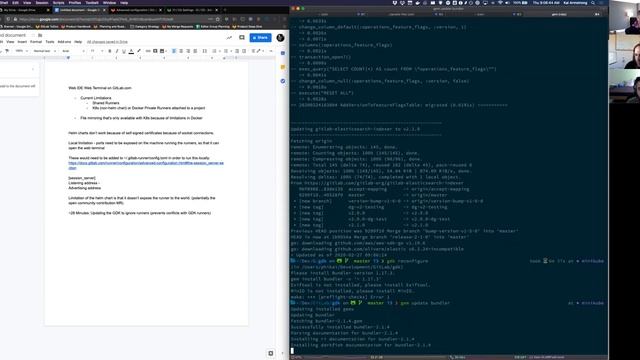Open the text color picker

coord(131,51)
